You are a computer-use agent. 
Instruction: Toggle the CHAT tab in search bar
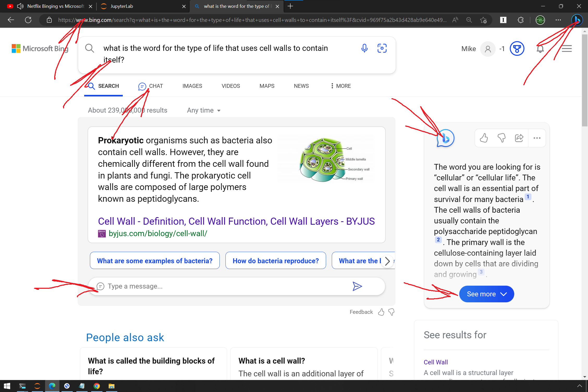(150, 86)
